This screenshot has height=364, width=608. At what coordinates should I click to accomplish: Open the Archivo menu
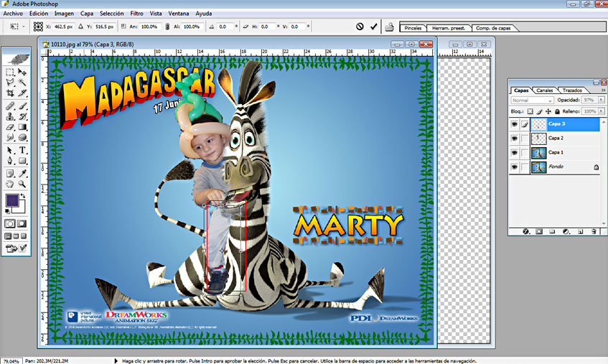pos(13,14)
